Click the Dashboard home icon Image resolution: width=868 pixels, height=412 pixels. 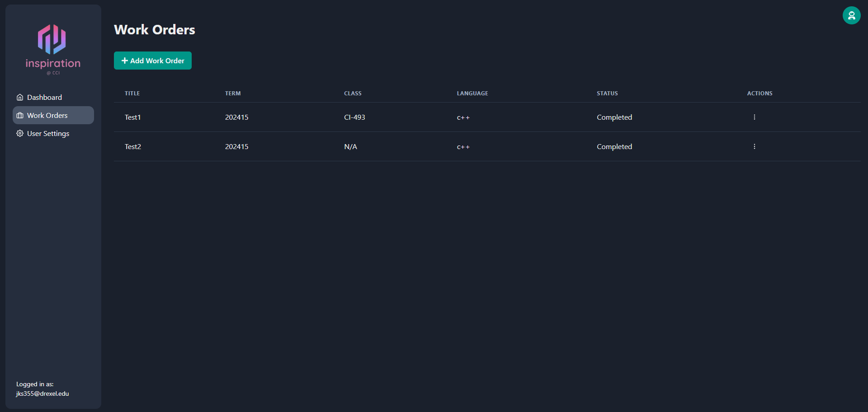(x=20, y=97)
